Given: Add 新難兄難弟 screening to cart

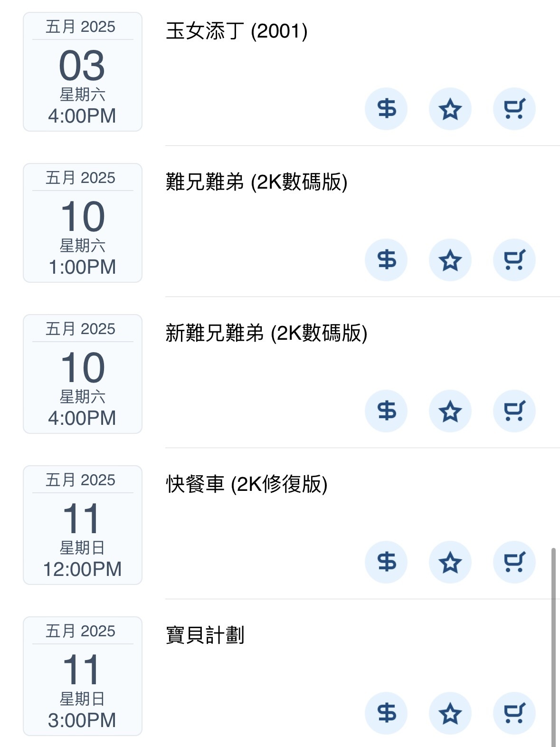Looking at the screenshot, I should (x=514, y=411).
